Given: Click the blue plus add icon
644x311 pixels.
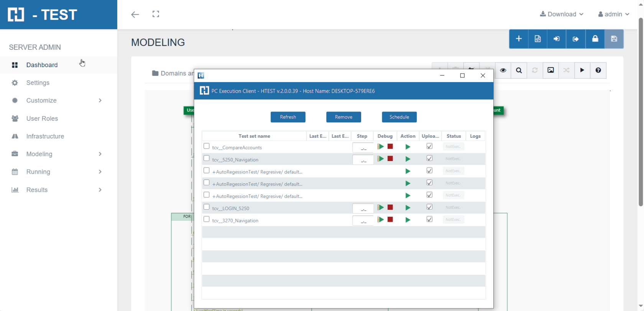Looking at the screenshot, I should pos(519,39).
